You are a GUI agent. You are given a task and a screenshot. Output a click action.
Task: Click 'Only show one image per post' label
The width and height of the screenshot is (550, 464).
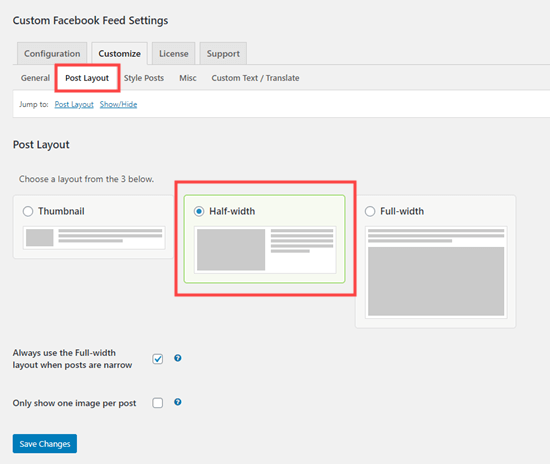pyautogui.click(x=74, y=403)
